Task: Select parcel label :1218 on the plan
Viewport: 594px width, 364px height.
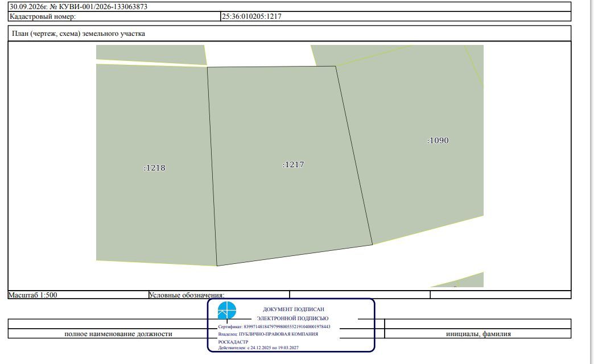Action: (155, 168)
